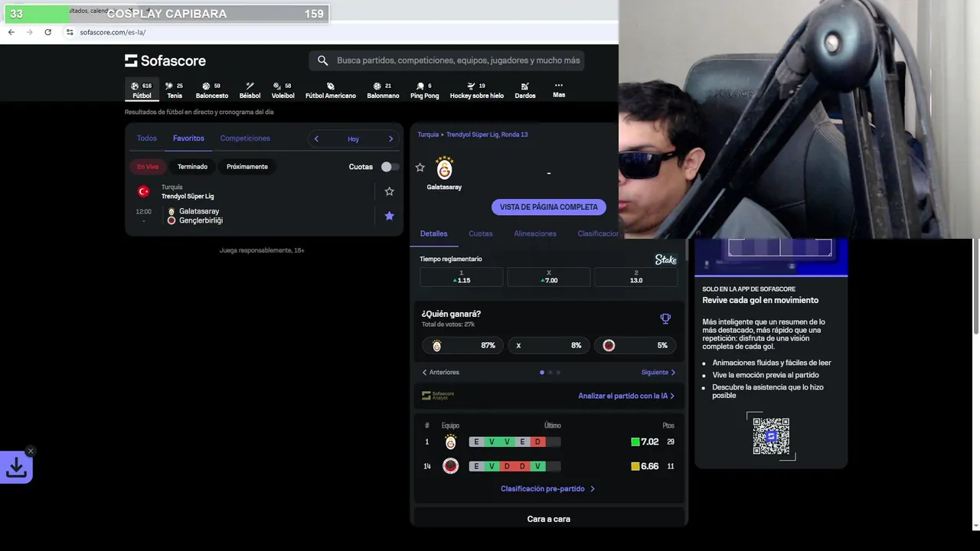This screenshot has width=980, height=551.
Task: Close the download widget overlay
Action: (30, 451)
